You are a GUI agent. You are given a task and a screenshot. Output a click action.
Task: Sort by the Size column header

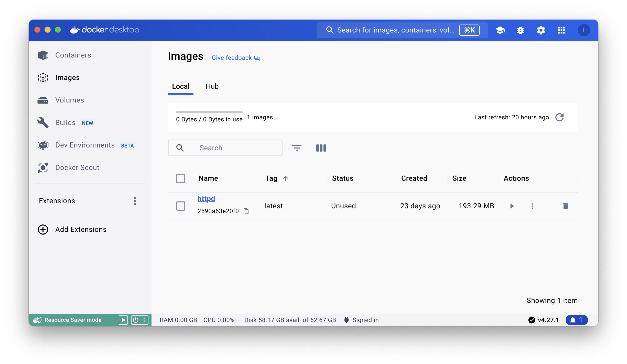(459, 178)
